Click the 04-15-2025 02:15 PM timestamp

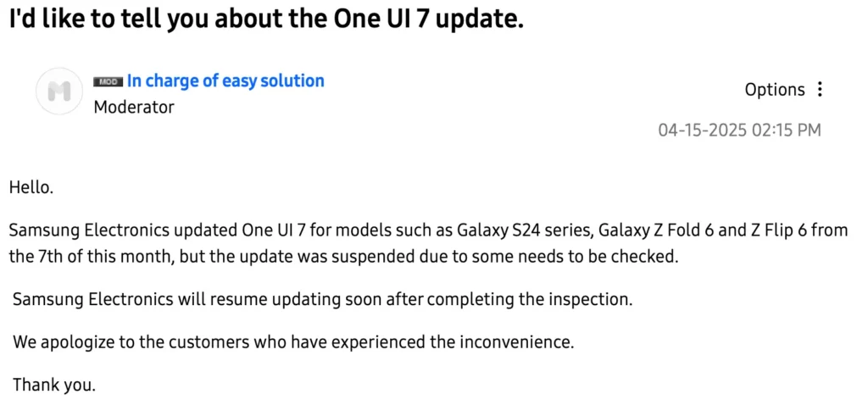739,130
